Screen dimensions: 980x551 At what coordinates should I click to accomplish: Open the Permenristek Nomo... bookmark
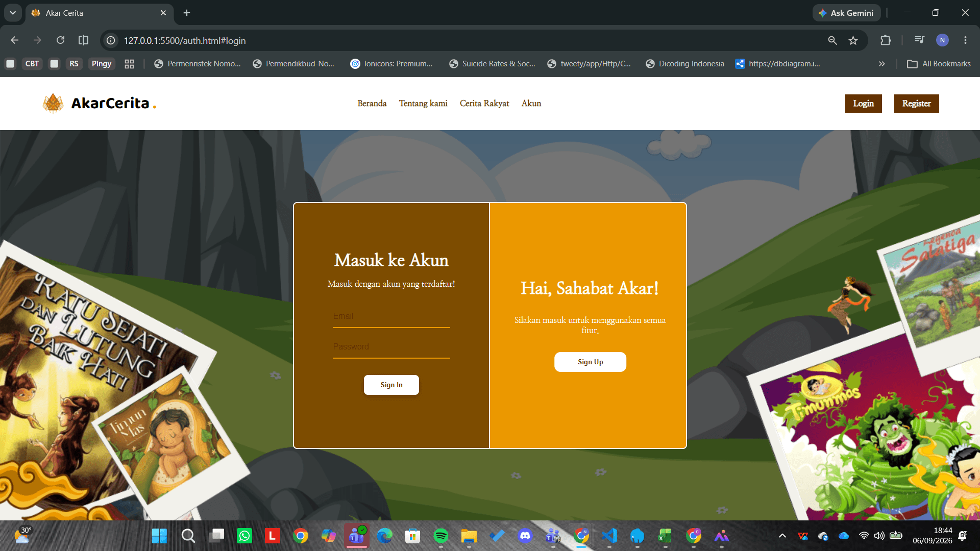(197, 64)
